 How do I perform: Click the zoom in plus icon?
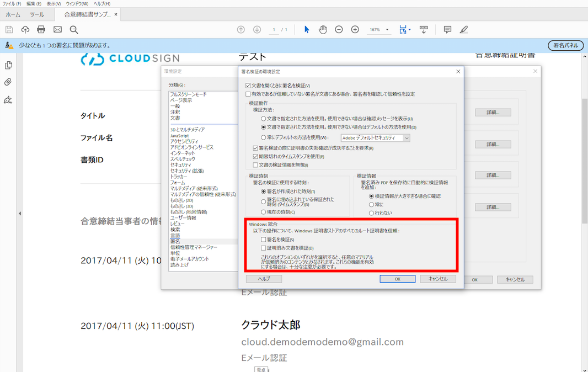click(355, 30)
